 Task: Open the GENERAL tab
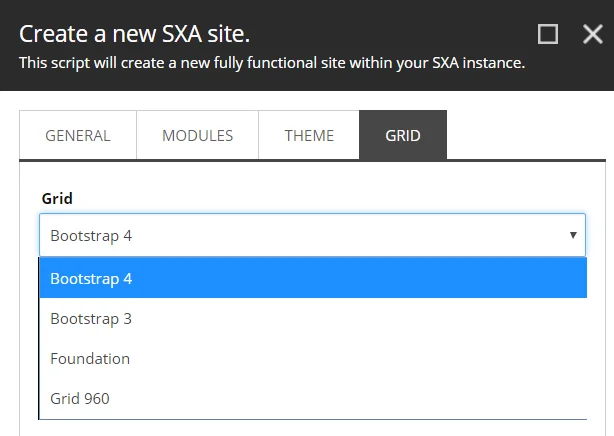(78, 136)
